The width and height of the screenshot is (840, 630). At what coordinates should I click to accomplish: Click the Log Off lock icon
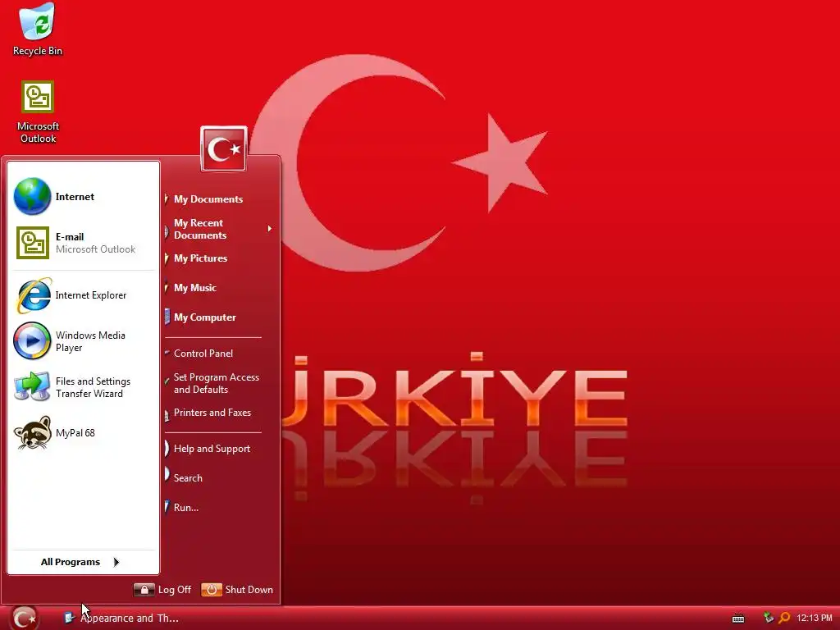click(x=144, y=590)
